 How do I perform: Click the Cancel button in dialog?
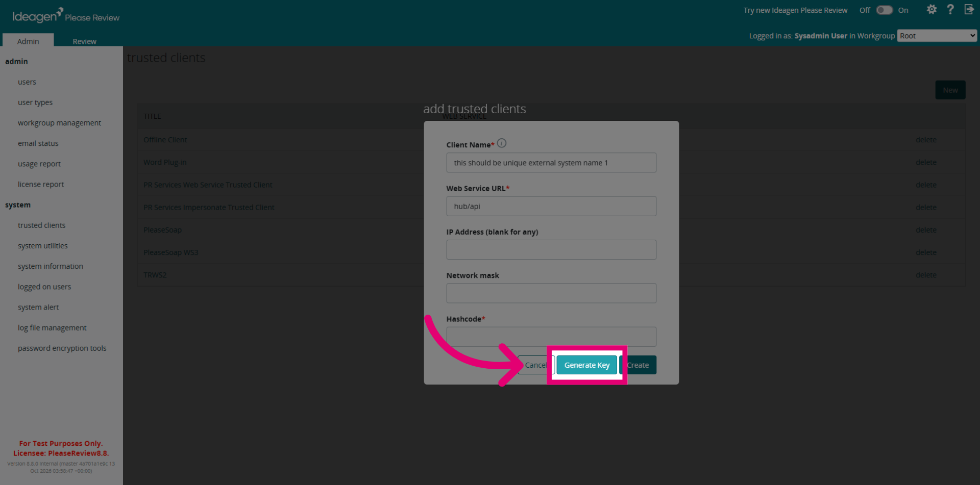coord(536,365)
